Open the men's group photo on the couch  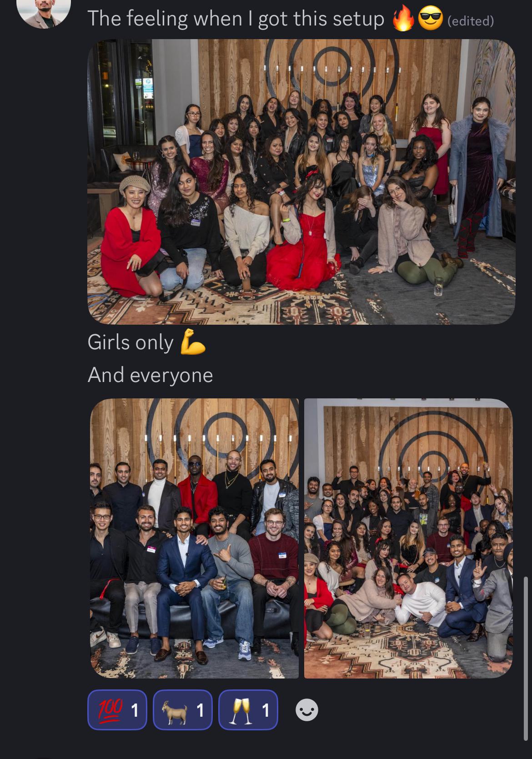coord(195,538)
